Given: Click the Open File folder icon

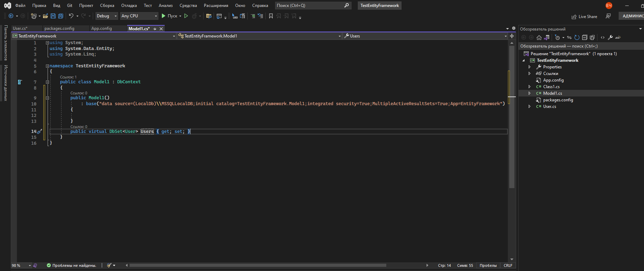Looking at the screenshot, I should click(45, 16).
